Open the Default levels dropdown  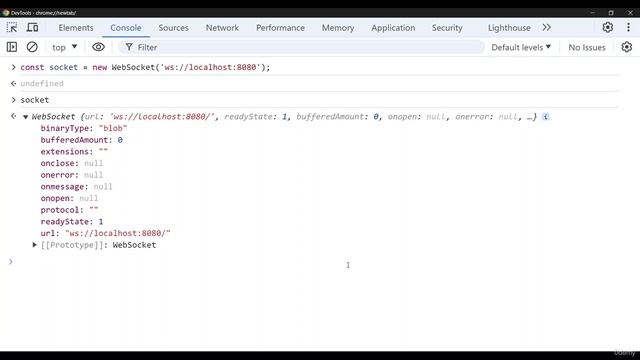(x=521, y=47)
